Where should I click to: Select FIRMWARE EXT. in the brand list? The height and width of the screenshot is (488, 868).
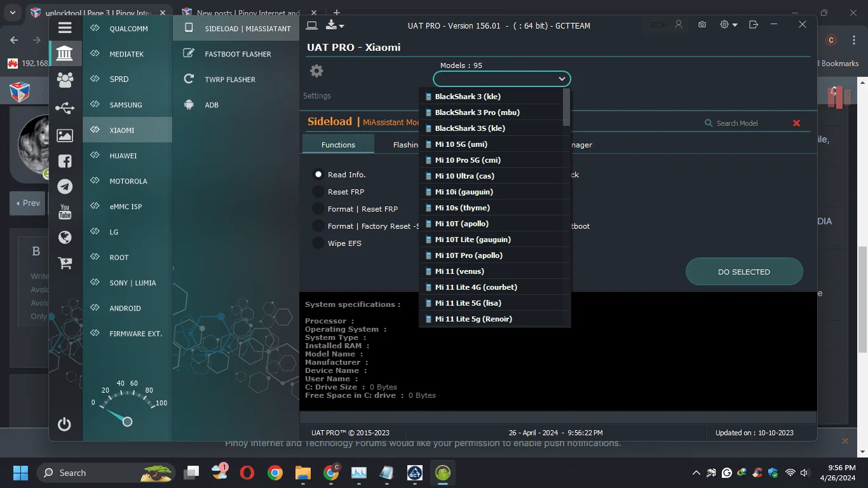coord(127,334)
